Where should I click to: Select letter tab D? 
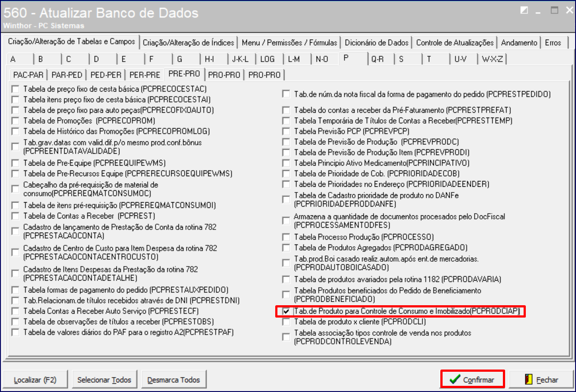[x=103, y=59]
